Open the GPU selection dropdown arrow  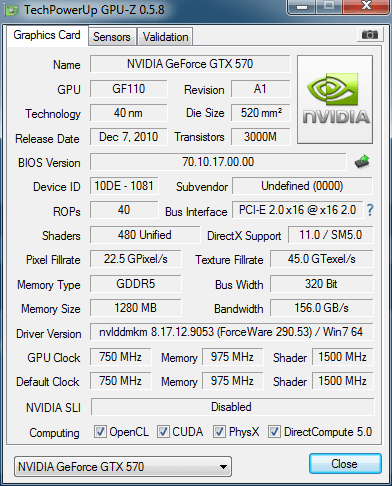(x=224, y=467)
